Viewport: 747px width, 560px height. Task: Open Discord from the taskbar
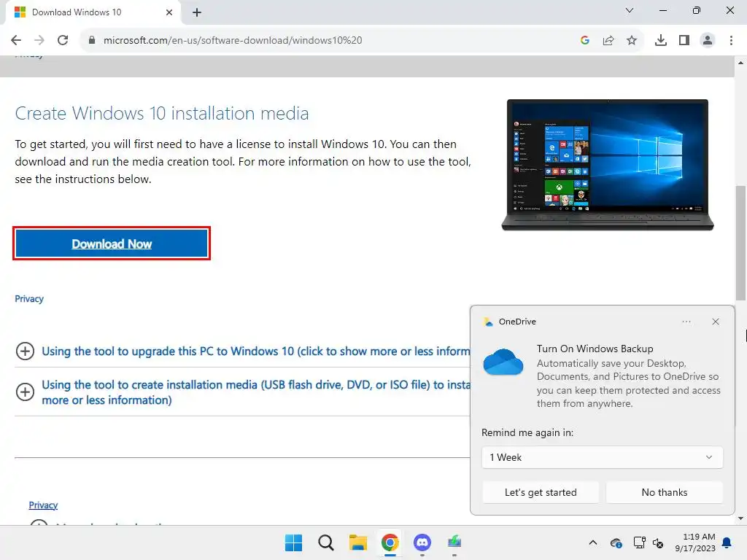coord(422,542)
